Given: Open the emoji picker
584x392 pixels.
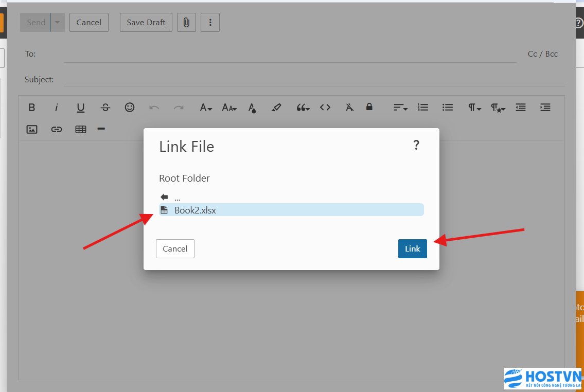Looking at the screenshot, I should tap(130, 107).
